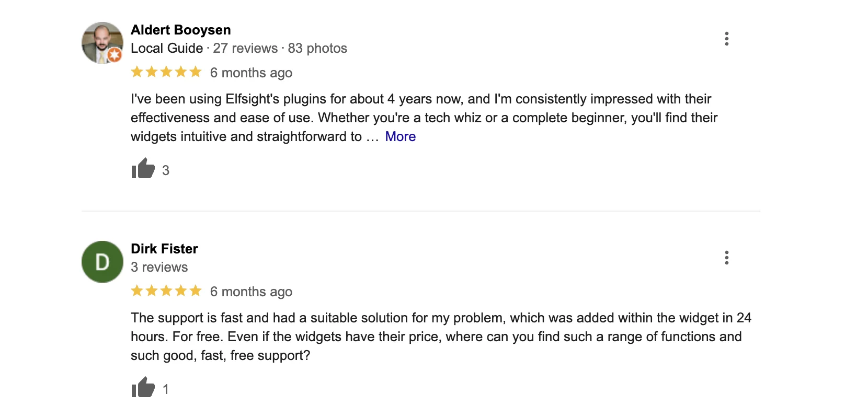Click the first star in Aldert's rating
The width and height of the screenshot is (868, 418).
click(x=136, y=72)
